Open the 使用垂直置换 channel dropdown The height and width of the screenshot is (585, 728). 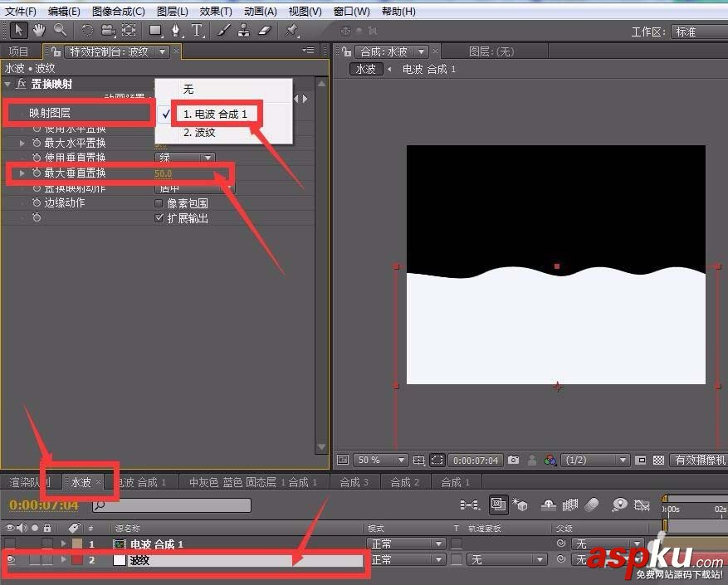click(x=184, y=158)
